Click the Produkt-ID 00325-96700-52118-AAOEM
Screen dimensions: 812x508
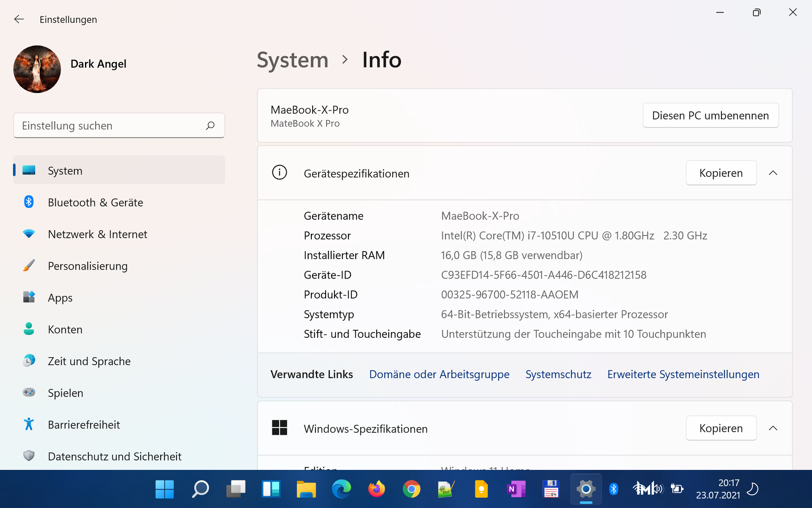point(510,295)
